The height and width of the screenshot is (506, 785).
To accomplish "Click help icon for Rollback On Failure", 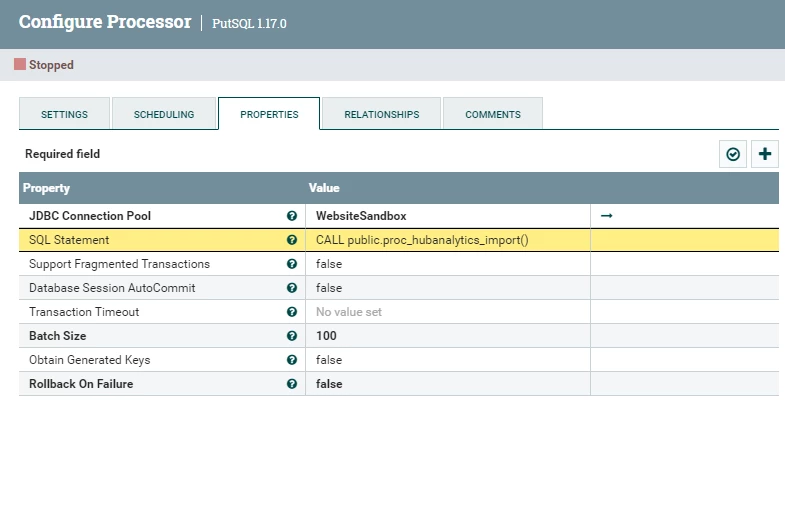I will (x=292, y=384).
